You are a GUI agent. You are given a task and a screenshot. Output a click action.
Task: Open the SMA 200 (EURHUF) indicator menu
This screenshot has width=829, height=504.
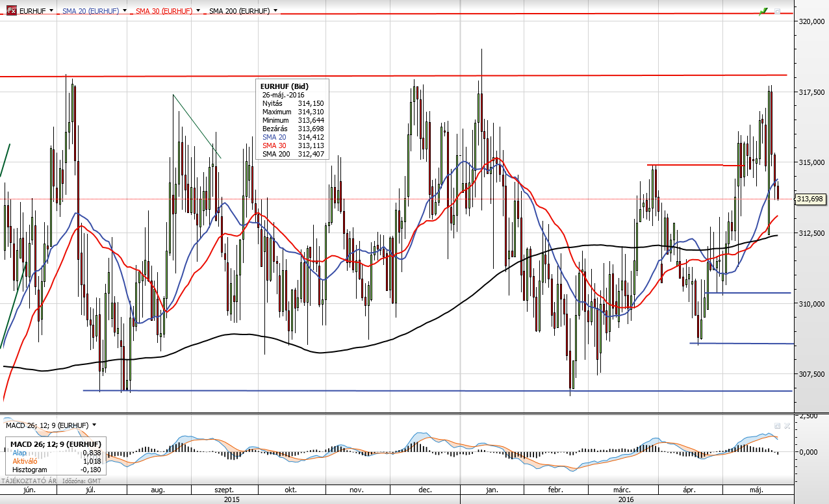[x=276, y=11]
